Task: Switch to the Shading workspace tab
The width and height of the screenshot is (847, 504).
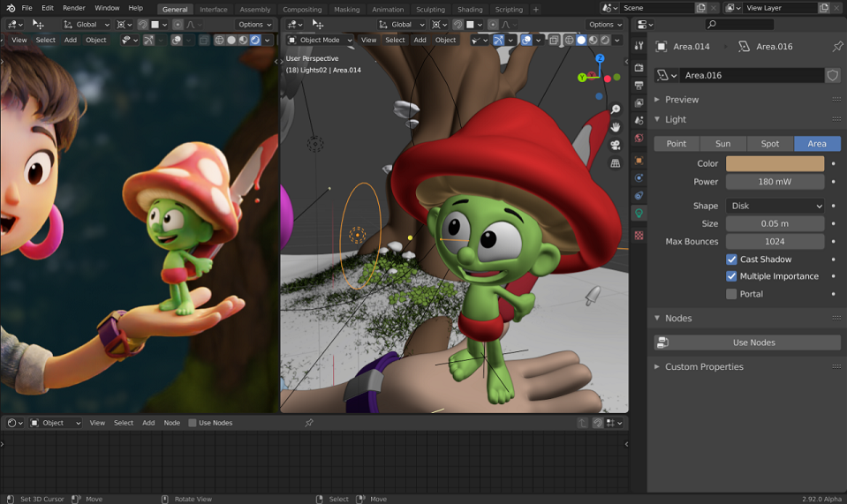Action: pyautogui.click(x=470, y=9)
